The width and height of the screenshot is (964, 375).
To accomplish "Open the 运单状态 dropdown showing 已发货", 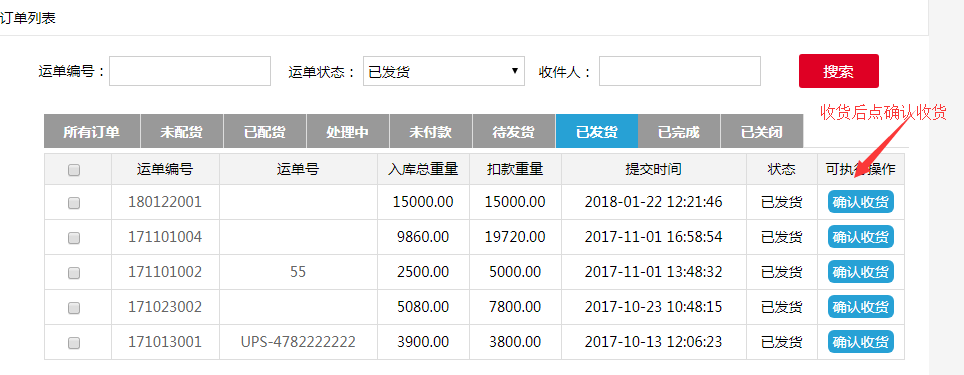I will tap(444, 71).
